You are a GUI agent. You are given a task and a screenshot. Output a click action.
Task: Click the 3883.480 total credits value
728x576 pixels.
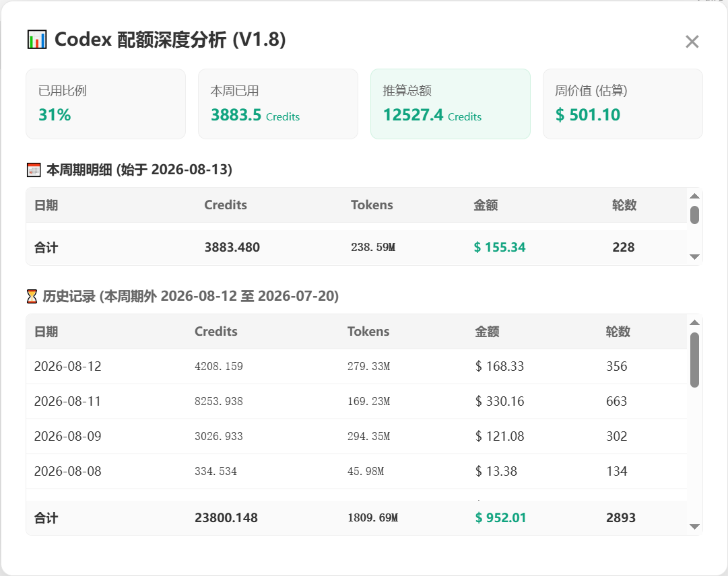(232, 247)
